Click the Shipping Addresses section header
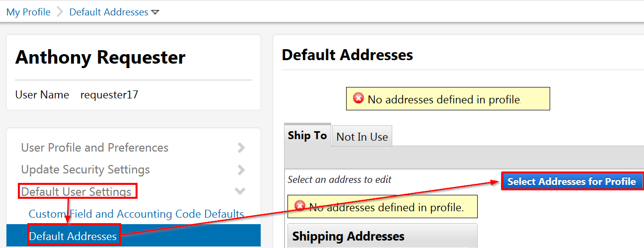Image resolution: width=644 pixels, height=248 pixels. 349,236
